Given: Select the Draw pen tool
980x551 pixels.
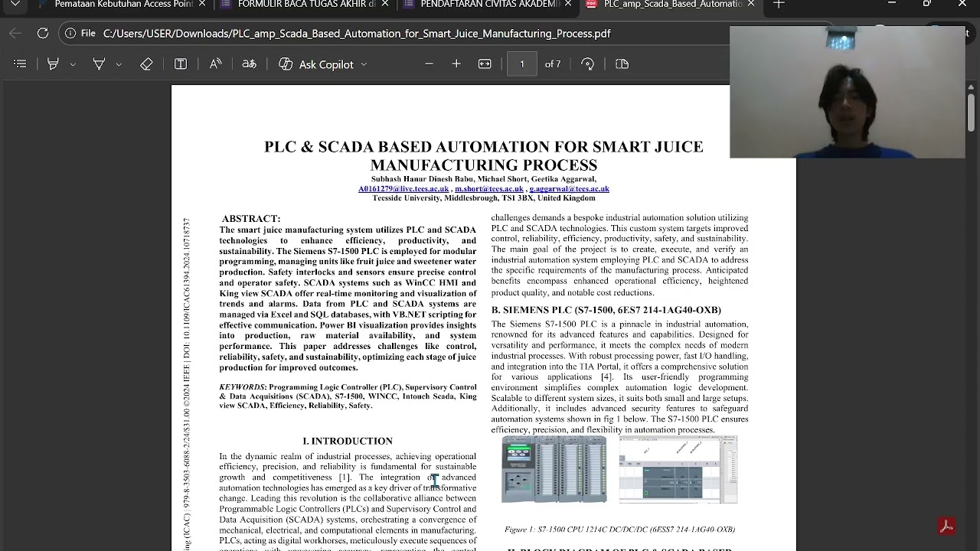Looking at the screenshot, I should (x=99, y=64).
